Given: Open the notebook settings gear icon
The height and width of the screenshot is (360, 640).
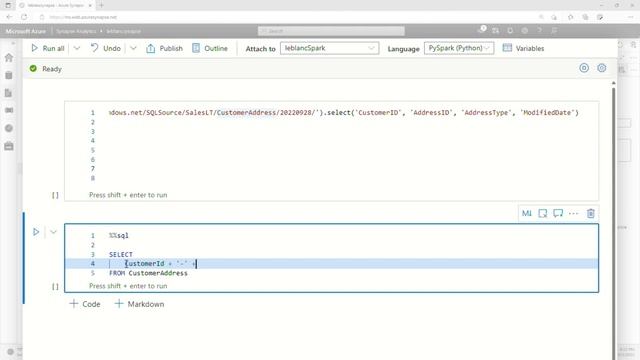Looking at the screenshot, I should pos(602,68).
